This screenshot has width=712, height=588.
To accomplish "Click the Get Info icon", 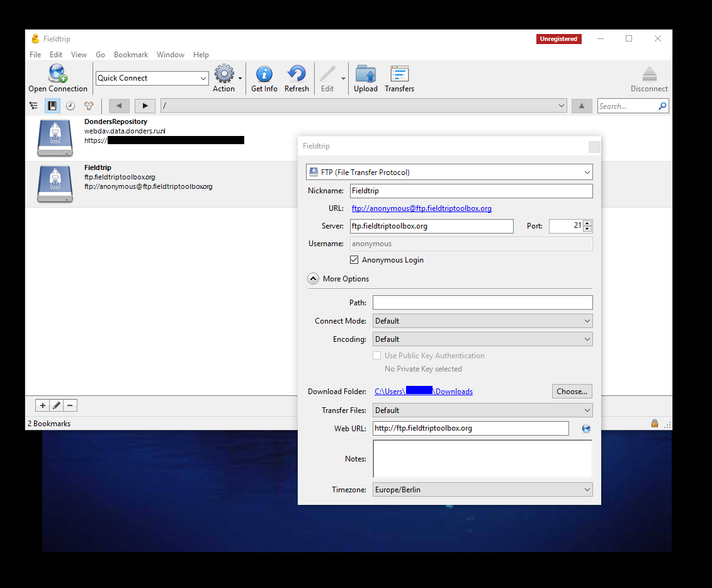I will coord(264,74).
